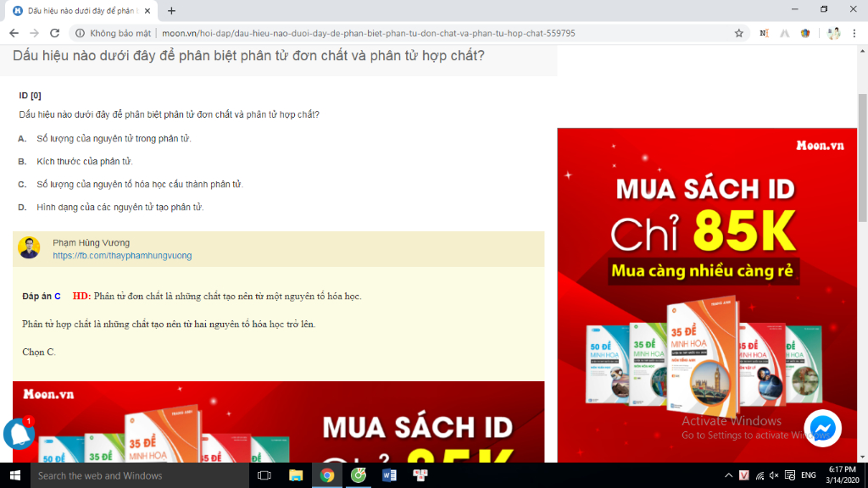Show hidden system tray icons
The height and width of the screenshot is (488, 868).
point(728,475)
